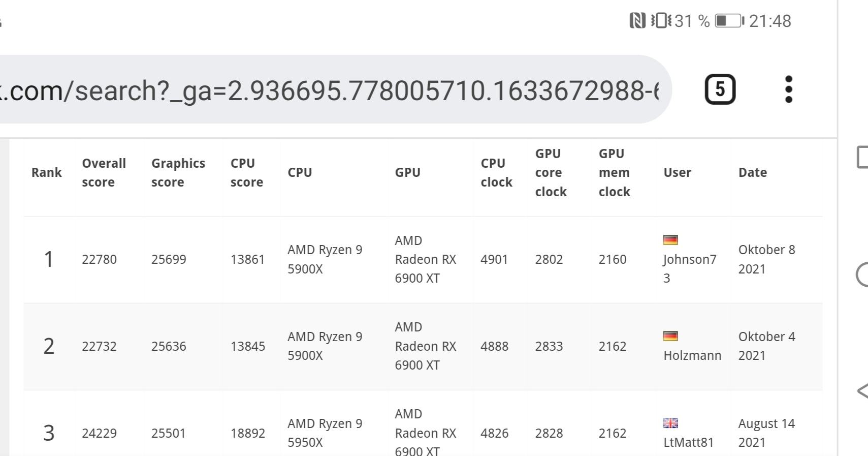The height and width of the screenshot is (456, 868).
Task: Tap the vibrate mode status icon
Action: click(661, 21)
